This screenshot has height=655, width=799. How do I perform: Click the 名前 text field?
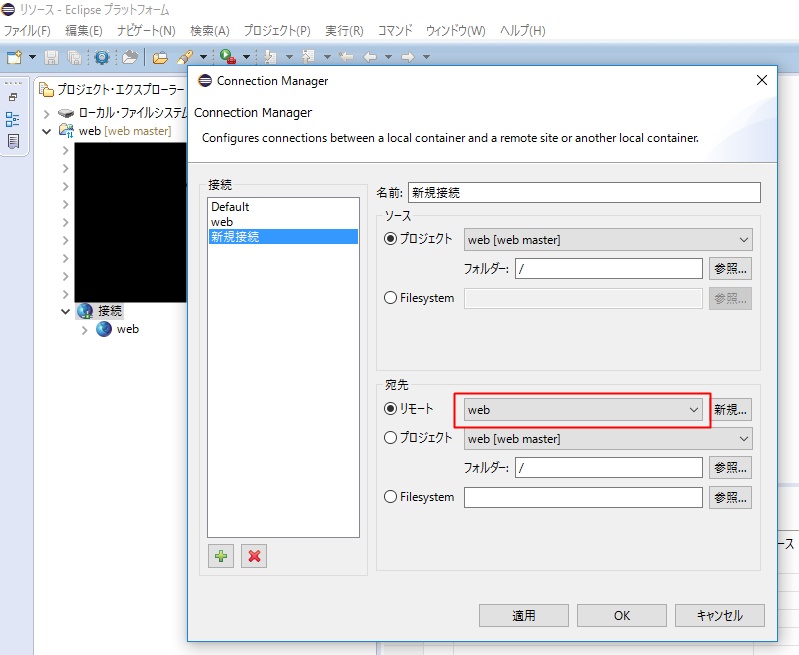click(x=584, y=192)
